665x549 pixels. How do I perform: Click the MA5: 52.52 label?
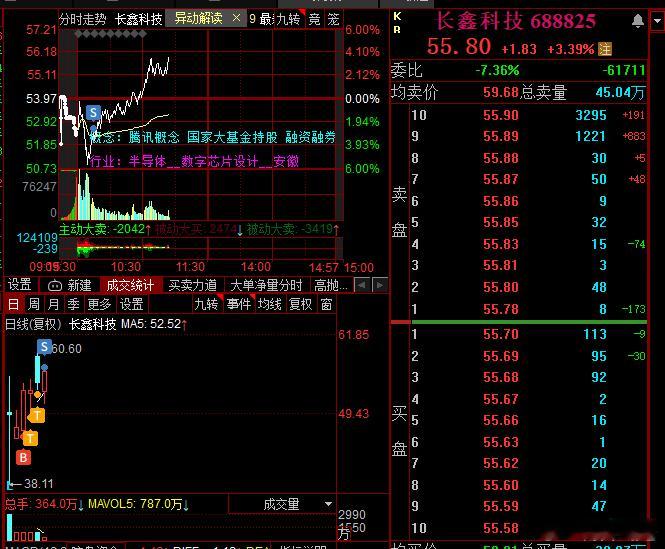(x=154, y=324)
